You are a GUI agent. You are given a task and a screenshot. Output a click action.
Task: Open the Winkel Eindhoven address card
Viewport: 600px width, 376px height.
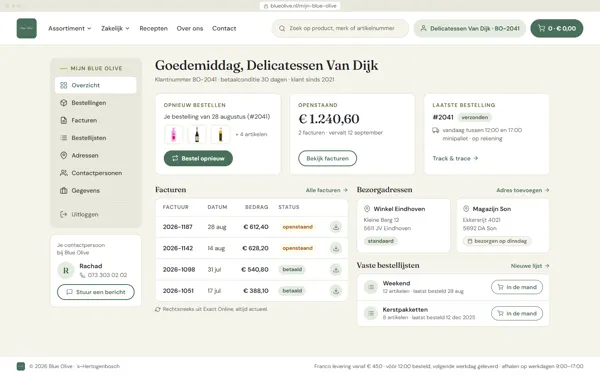[x=403, y=225]
